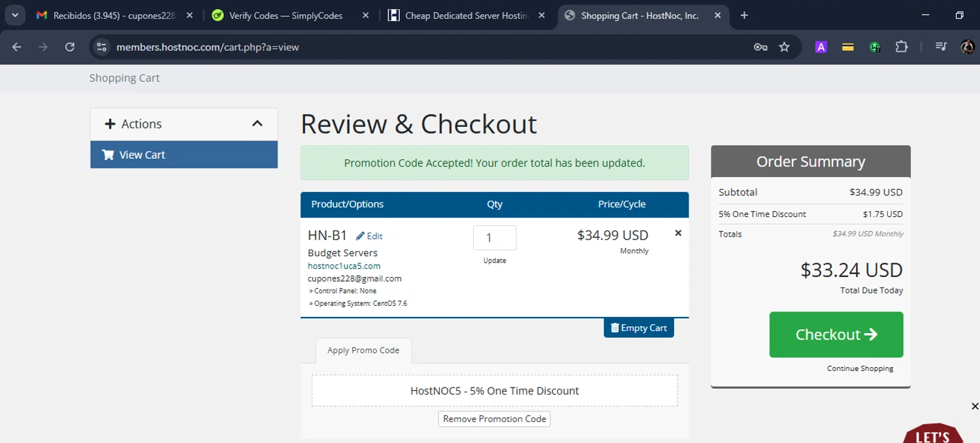Restore the browser window size
The height and width of the screenshot is (443, 980).
[959, 15]
